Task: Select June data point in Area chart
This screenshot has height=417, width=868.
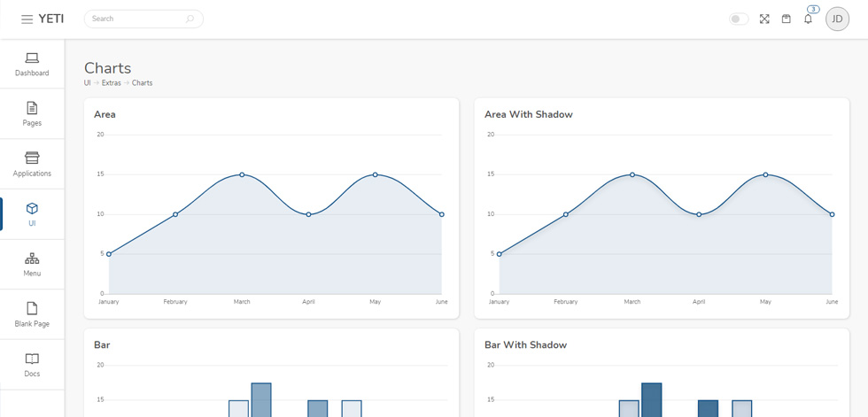Action: coord(442,214)
